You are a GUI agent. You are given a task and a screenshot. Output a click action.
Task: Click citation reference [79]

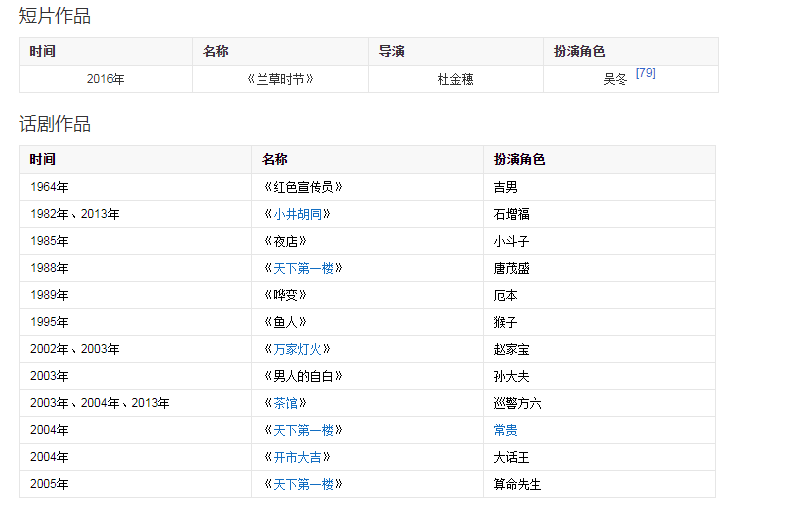click(x=645, y=73)
